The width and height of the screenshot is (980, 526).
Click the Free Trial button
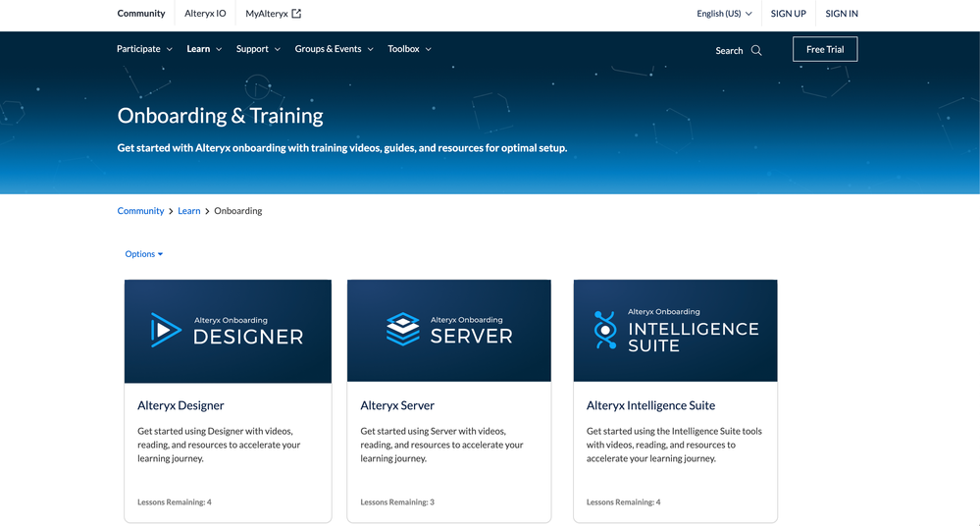(825, 49)
